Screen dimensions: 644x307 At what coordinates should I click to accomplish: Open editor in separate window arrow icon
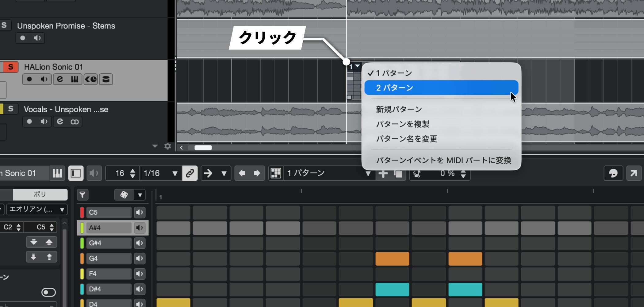click(x=634, y=173)
